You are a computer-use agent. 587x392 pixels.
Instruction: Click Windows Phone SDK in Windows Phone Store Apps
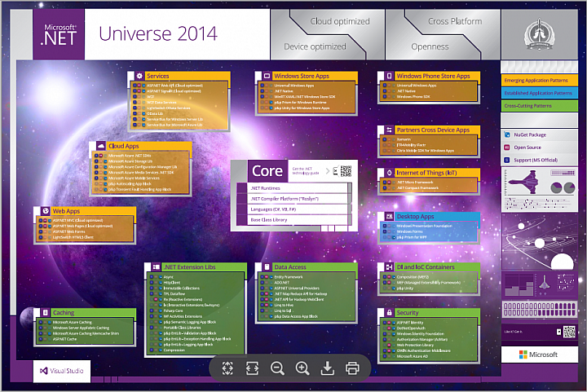[x=413, y=96]
